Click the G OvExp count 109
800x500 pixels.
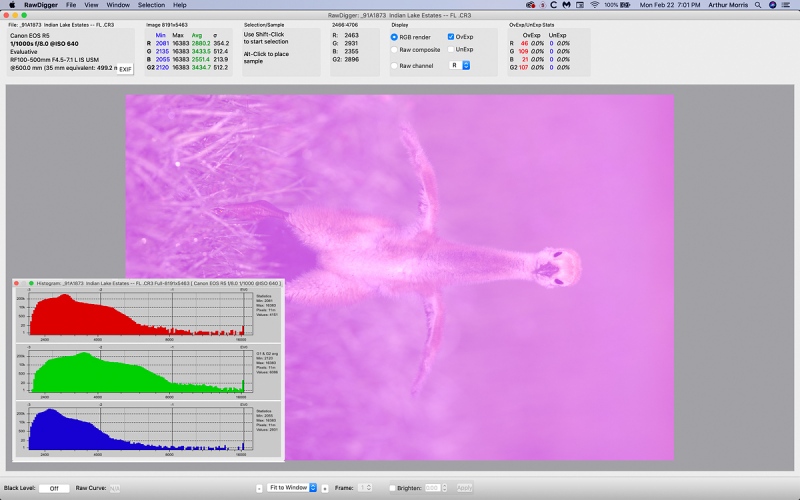point(523,52)
